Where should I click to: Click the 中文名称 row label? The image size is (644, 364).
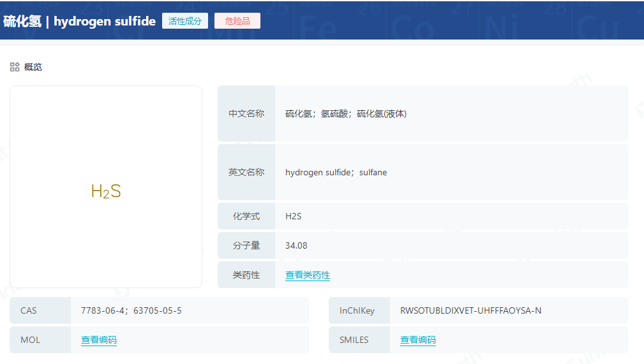click(x=246, y=113)
